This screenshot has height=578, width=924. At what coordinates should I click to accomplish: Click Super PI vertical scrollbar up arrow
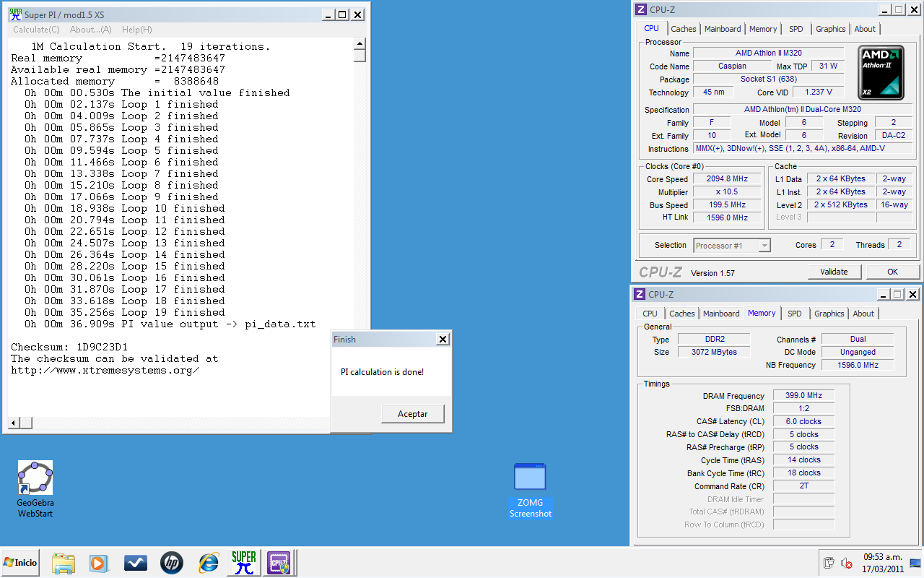point(359,44)
